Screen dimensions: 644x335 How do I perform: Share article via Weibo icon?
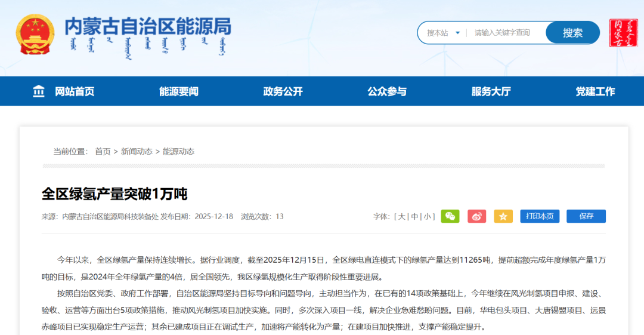(477, 216)
